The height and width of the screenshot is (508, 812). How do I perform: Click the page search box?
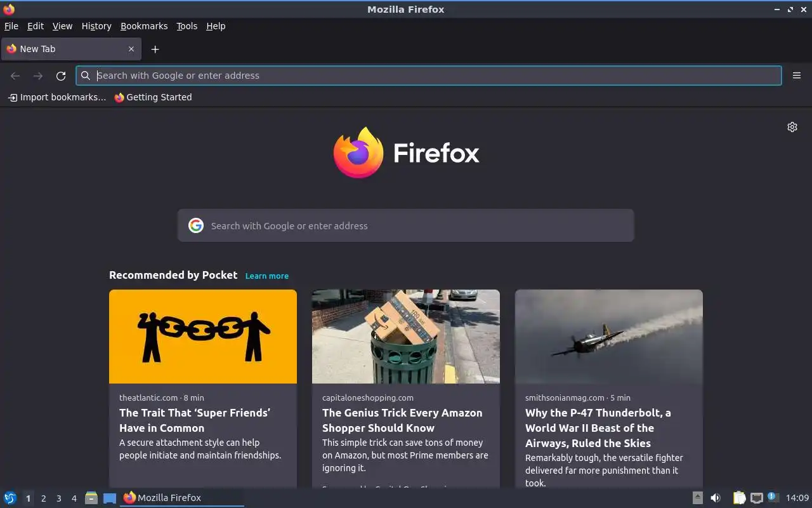pos(406,225)
